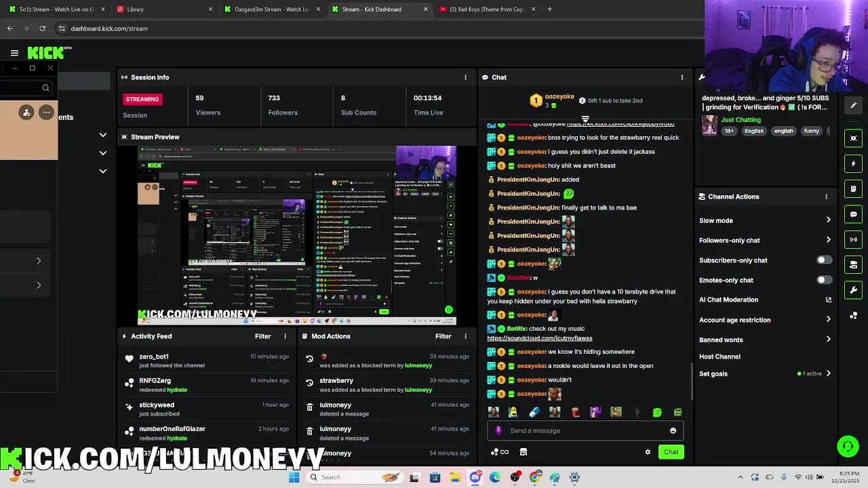Click the pencil edit stream info icon
The width and height of the screenshot is (868, 488).
click(854, 106)
